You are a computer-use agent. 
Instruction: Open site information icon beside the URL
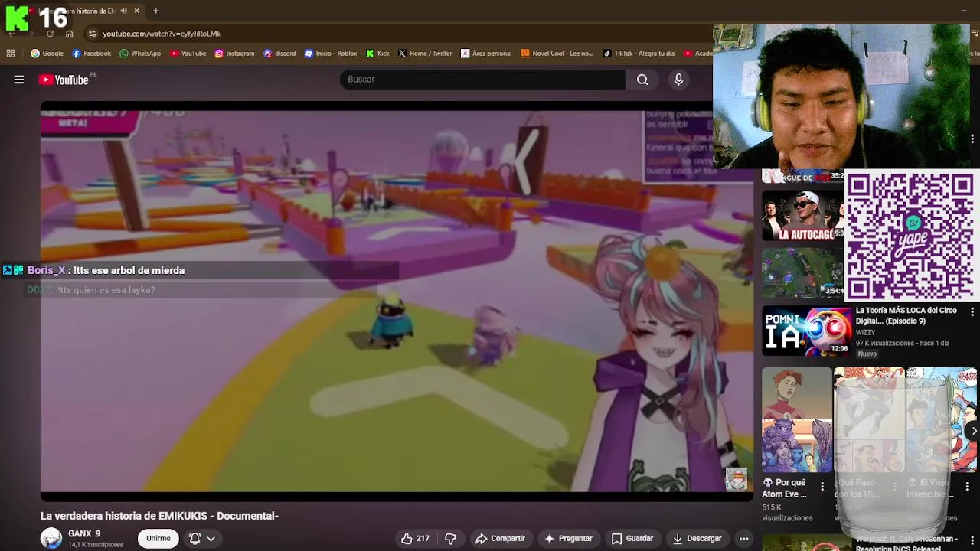click(x=92, y=34)
